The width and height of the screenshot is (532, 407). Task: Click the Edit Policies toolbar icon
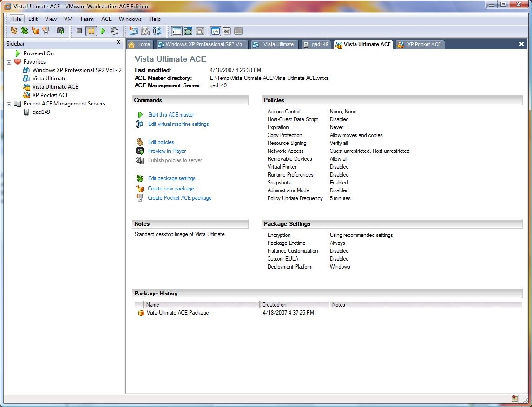click(x=14, y=31)
